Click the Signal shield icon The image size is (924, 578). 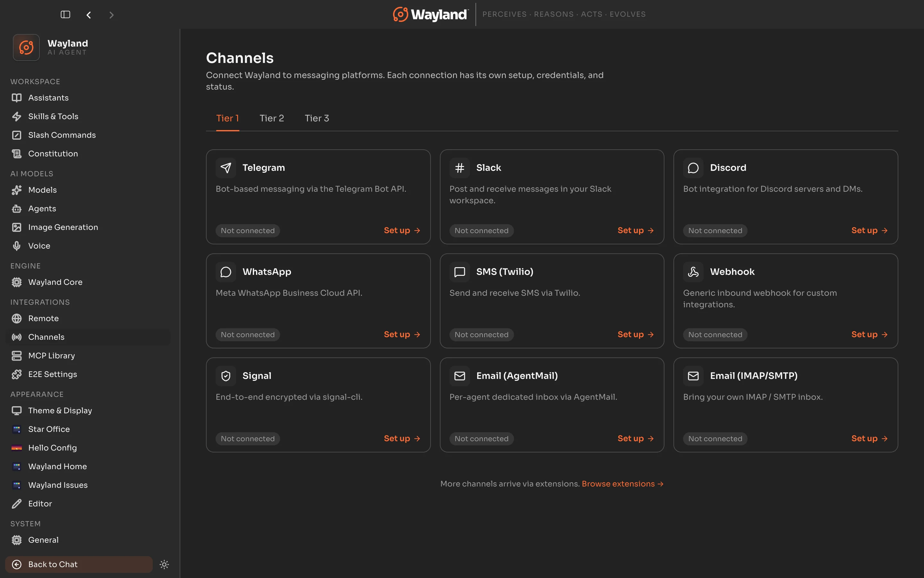click(x=226, y=376)
